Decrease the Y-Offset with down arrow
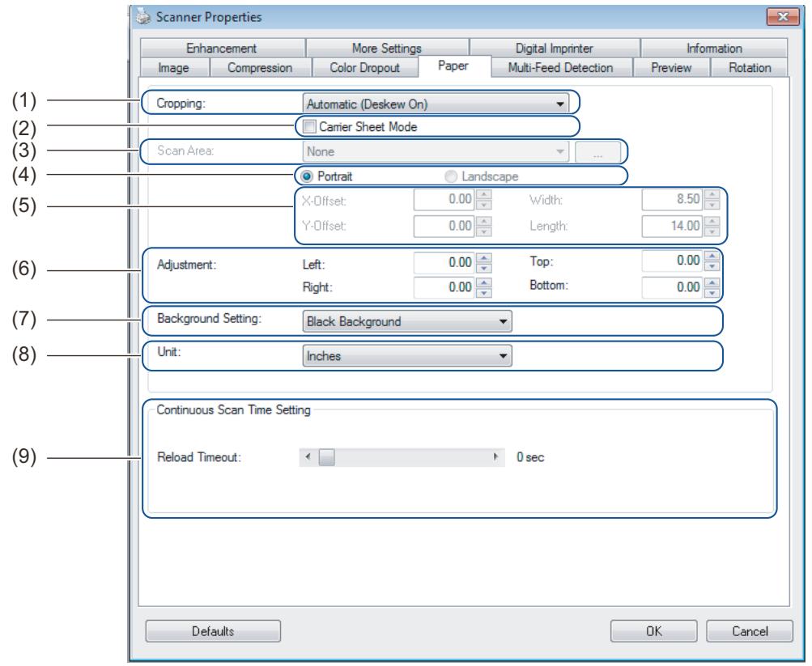 pos(483,231)
